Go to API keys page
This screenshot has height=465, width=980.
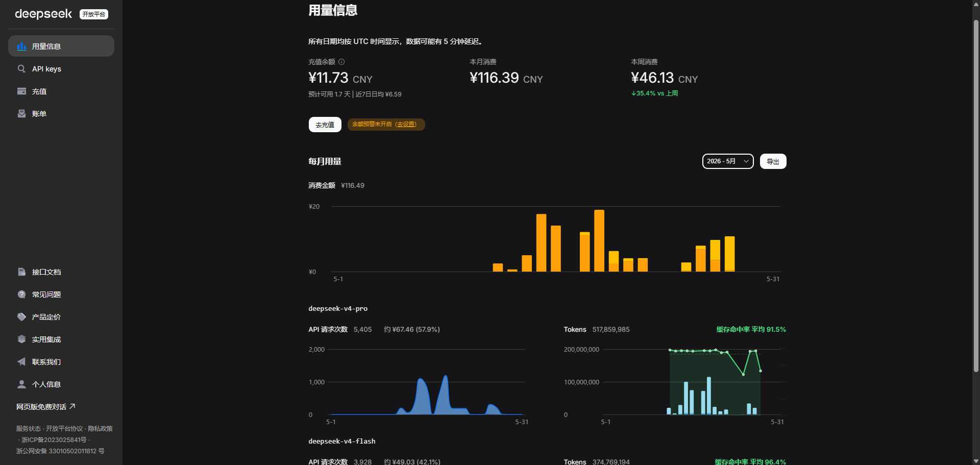coord(61,69)
